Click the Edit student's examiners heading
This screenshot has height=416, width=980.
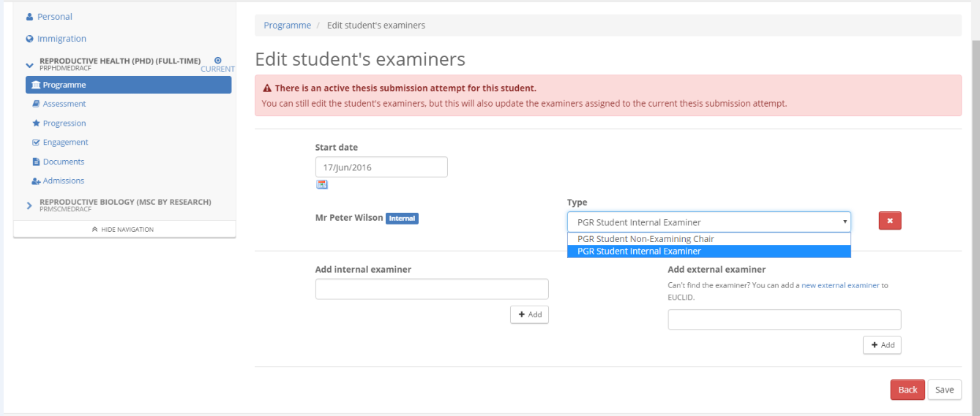tap(360, 58)
